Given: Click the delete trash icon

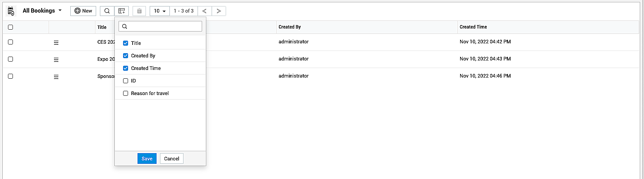Looking at the screenshot, I should pos(139,11).
